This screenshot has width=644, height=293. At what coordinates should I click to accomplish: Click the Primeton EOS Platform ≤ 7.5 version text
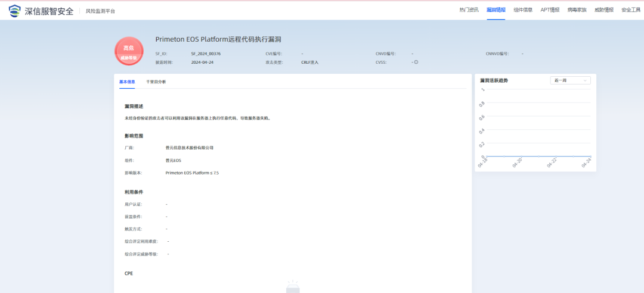192,173
